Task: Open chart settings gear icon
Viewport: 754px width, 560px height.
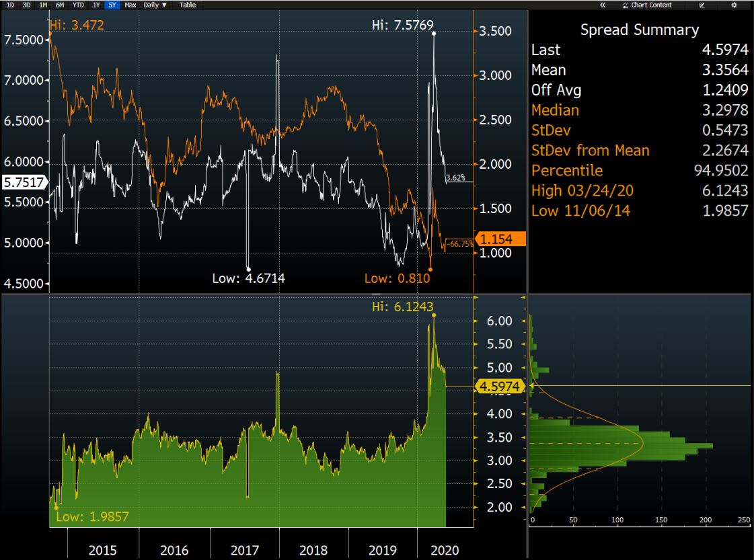Action: click(734, 5)
